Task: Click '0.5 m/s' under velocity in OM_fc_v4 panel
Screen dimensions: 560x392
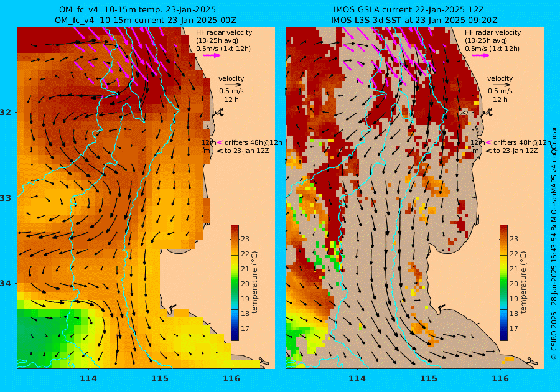Action: click(231, 91)
